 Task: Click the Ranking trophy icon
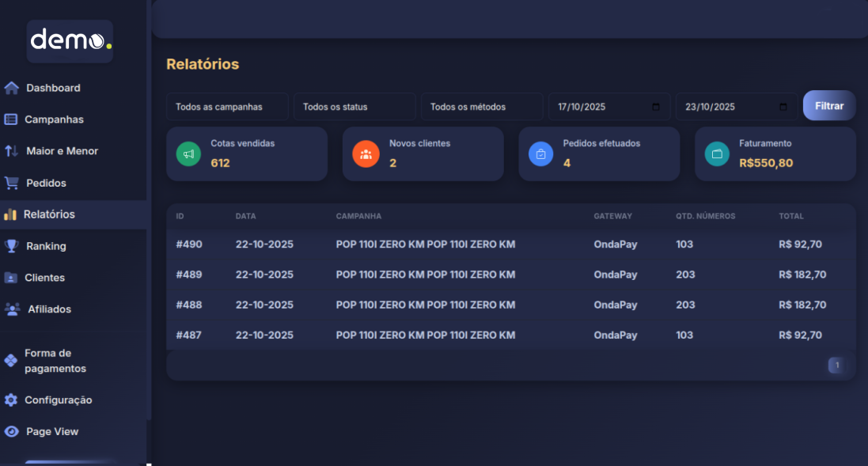[11, 246]
